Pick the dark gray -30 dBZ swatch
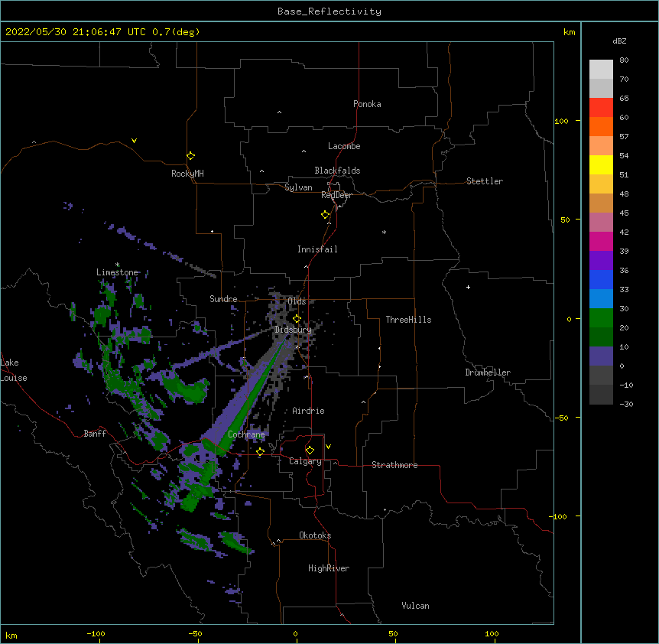 601,395
